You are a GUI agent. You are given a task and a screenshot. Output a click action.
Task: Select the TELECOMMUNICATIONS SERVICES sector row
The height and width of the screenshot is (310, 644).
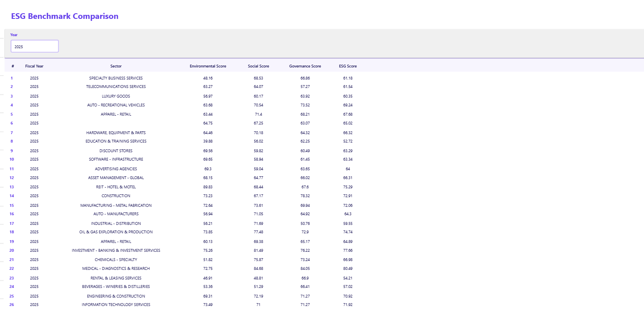pos(116,87)
